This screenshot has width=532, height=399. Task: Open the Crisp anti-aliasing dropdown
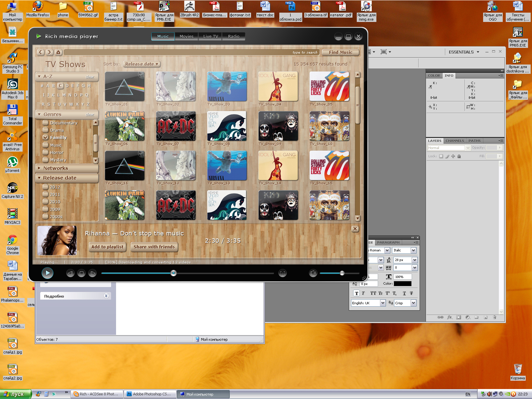(x=414, y=303)
